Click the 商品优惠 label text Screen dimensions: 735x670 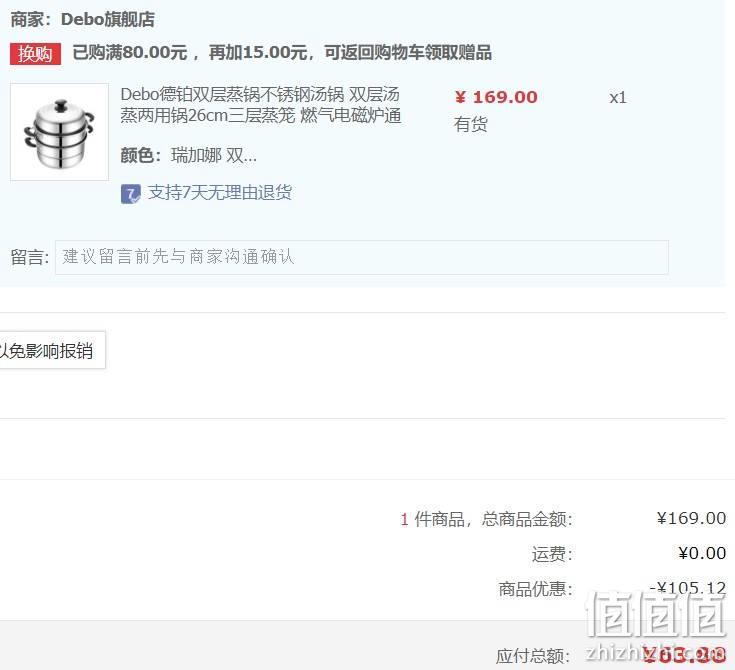(x=535, y=589)
